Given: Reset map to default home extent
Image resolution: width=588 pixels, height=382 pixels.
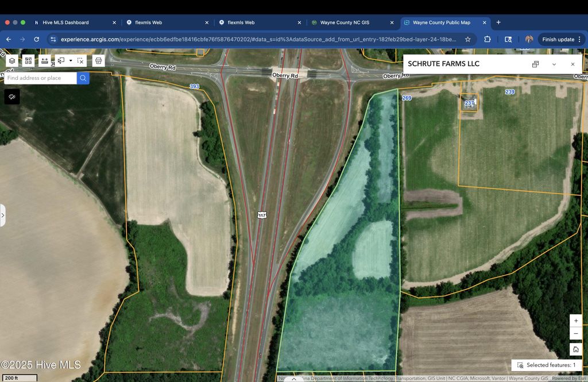Looking at the screenshot, I should [576, 349].
